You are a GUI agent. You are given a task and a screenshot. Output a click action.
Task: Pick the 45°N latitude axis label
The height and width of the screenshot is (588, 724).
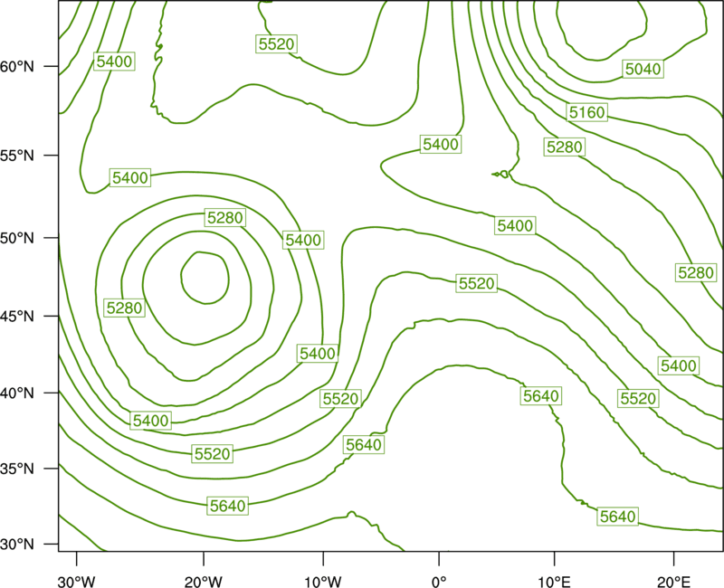click(17, 316)
